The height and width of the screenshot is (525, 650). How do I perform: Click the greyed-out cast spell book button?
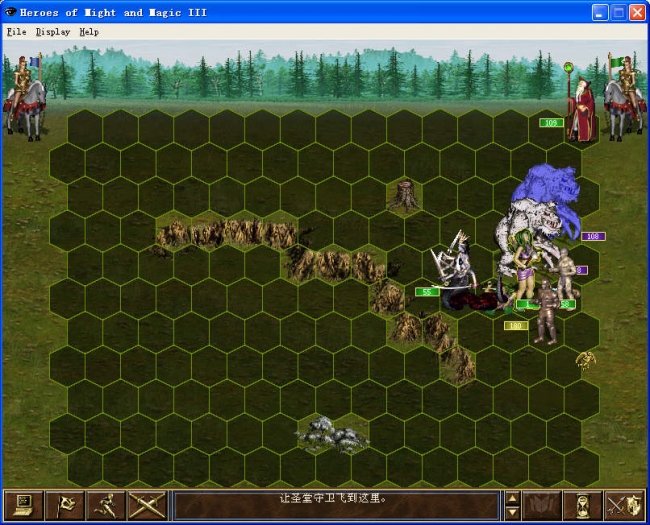pos(542,506)
